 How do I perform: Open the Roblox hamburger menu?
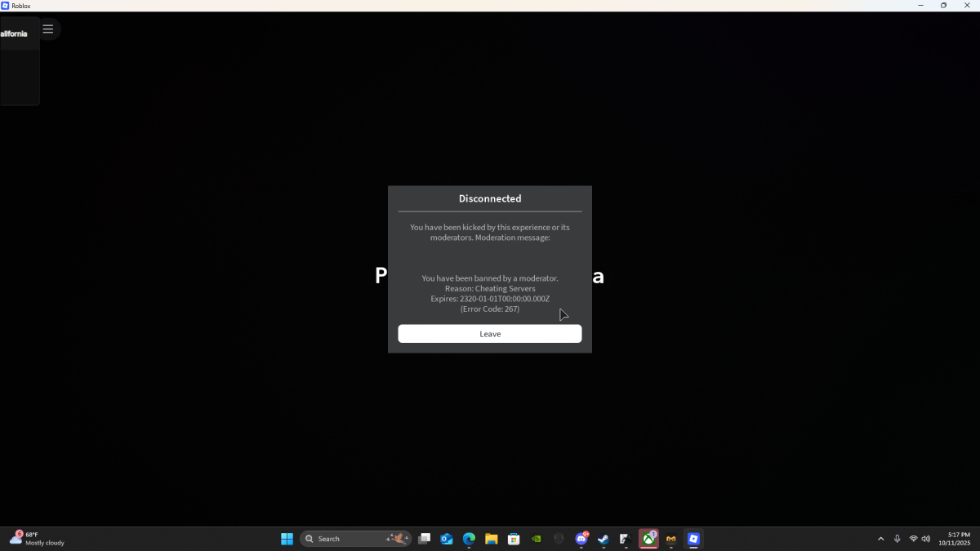[48, 29]
